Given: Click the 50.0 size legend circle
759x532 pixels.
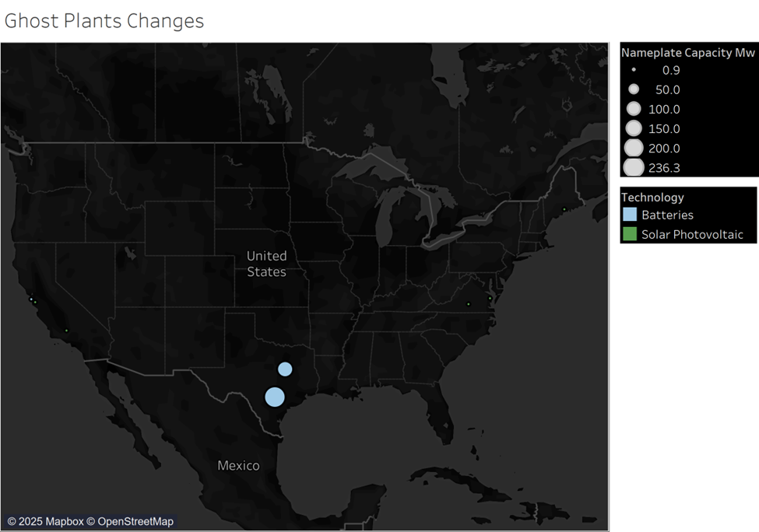Looking at the screenshot, I should [x=634, y=89].
